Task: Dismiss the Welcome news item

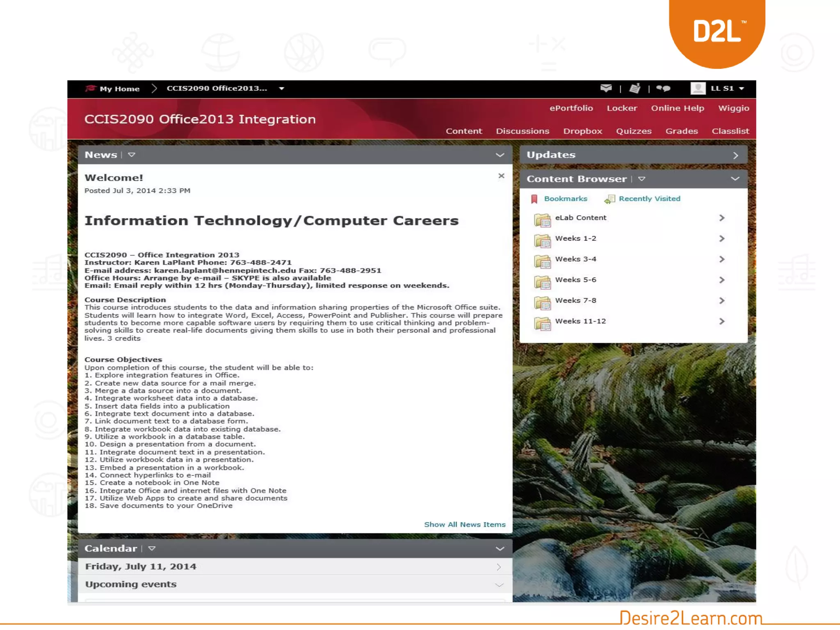Action: (501, 176)
